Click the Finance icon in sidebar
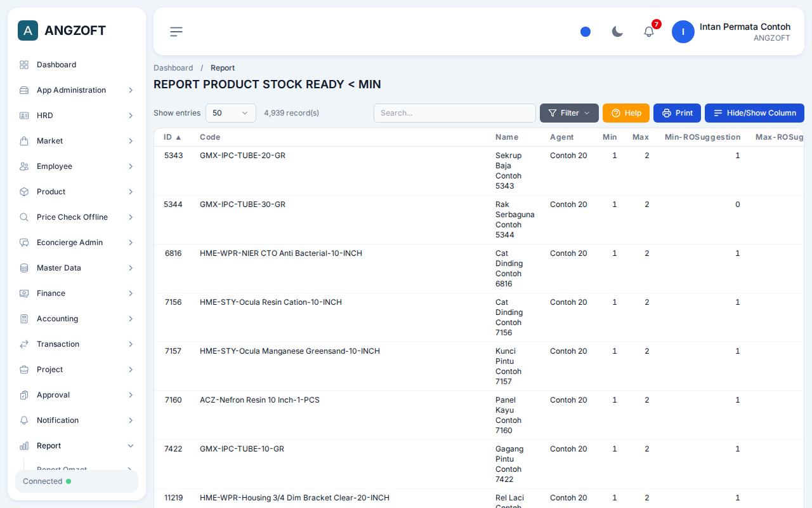 [x=24, y=293]
